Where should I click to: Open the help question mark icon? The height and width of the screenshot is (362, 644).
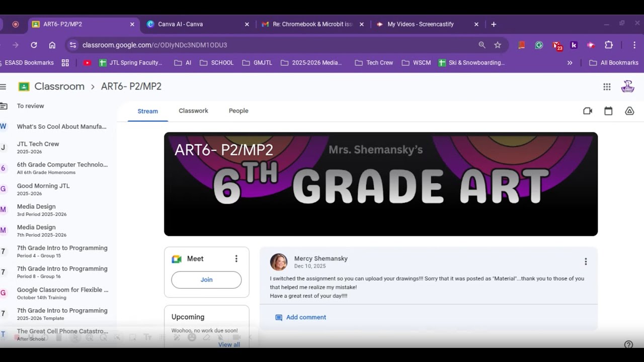coord(628,344)
